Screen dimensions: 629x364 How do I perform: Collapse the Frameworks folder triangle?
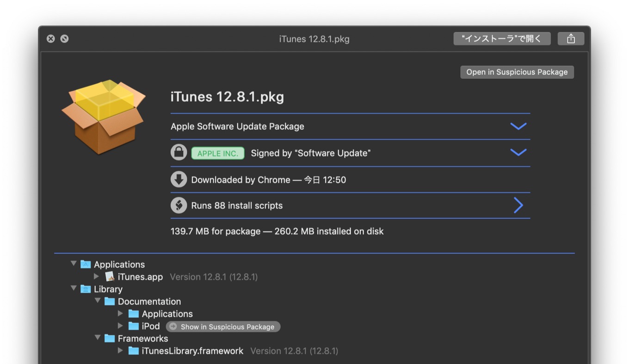coord(98,338)
